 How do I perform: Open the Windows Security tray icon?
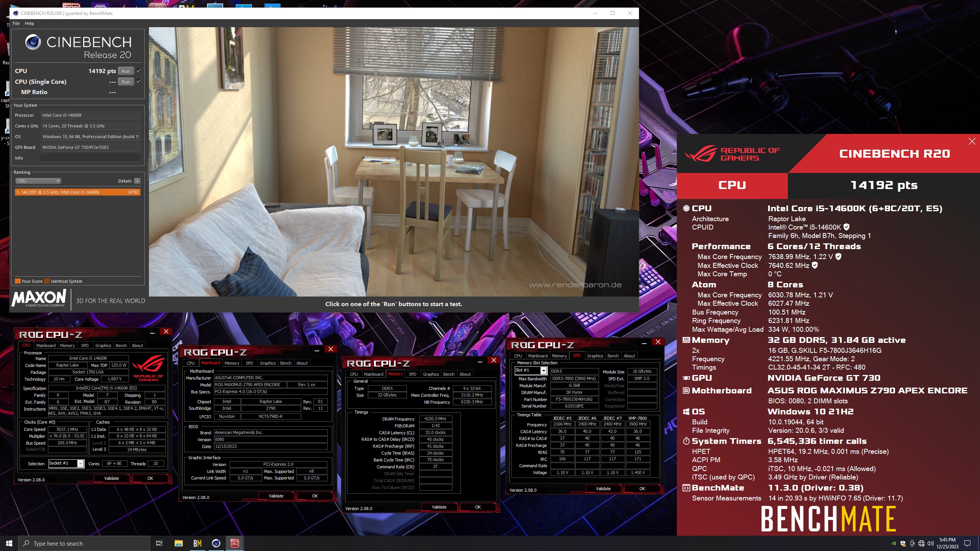tap(903, 543)
